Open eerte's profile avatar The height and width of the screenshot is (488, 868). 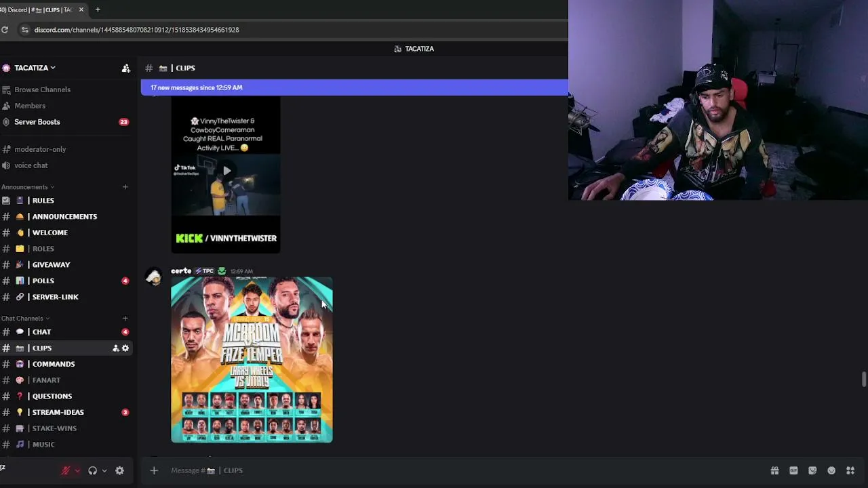(154, 277)
